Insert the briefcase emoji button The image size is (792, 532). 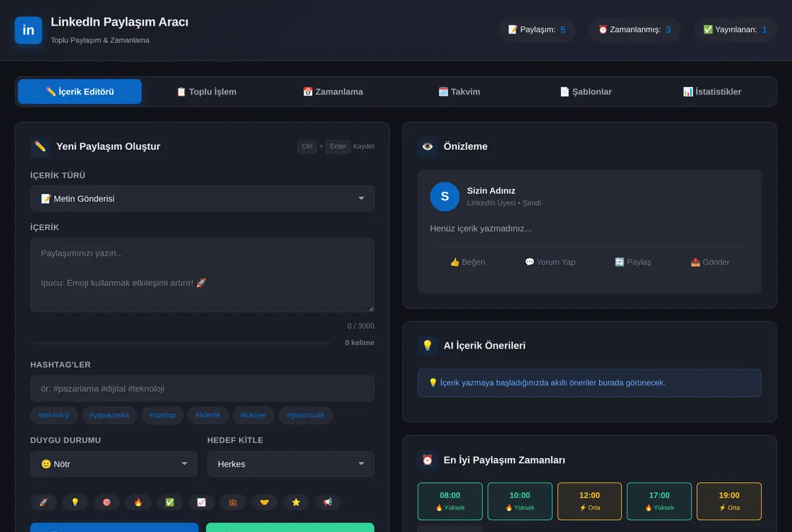click(233, 502)
